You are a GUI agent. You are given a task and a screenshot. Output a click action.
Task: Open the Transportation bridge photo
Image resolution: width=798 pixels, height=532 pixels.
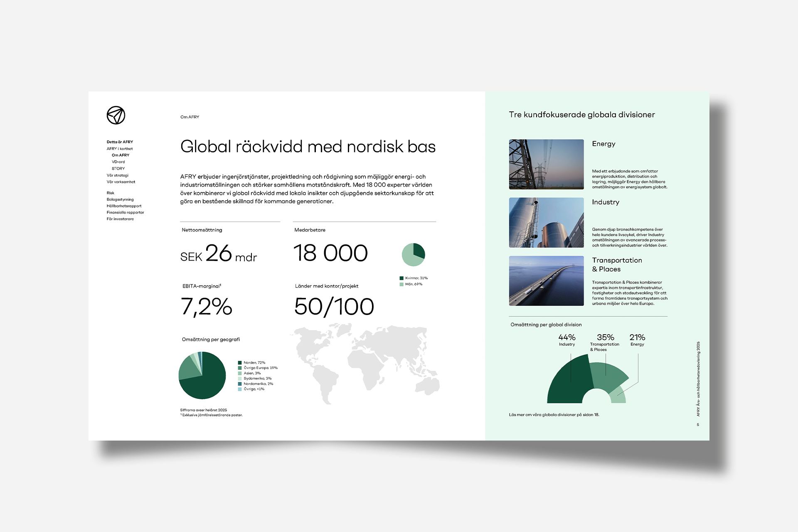coord(546,281)
